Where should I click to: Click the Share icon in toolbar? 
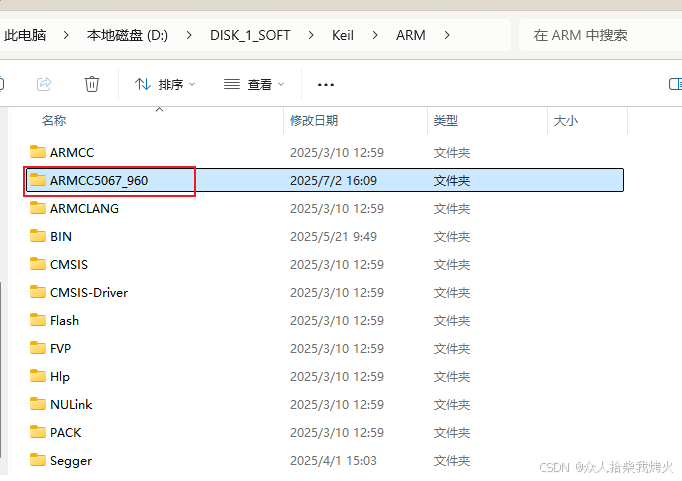pos(44,84)
